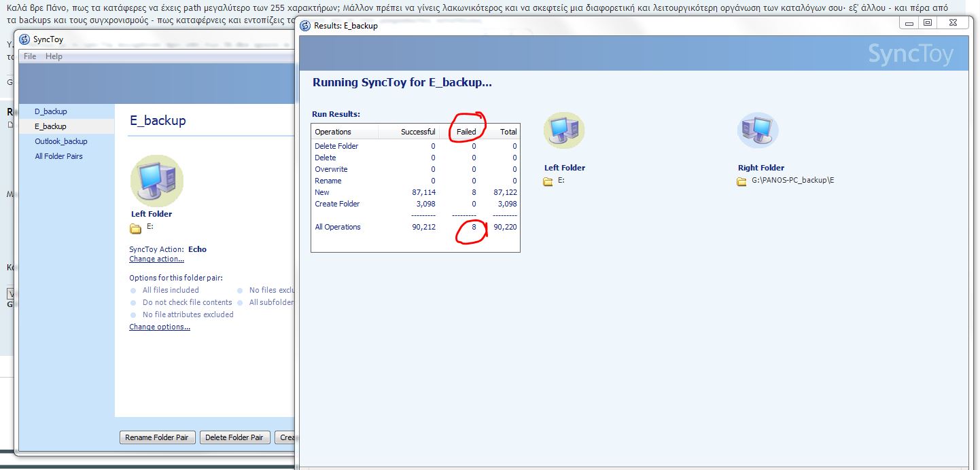This screenshot has width=980, height=470.
Task: Click 'No file attributes excluded' option text
Action: point(188,314)
